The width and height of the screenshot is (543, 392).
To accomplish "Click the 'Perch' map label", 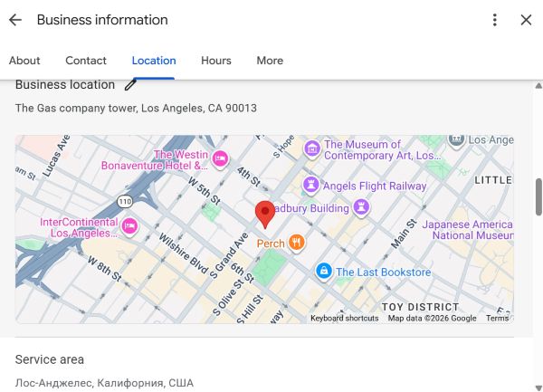I will click(271, 244).
